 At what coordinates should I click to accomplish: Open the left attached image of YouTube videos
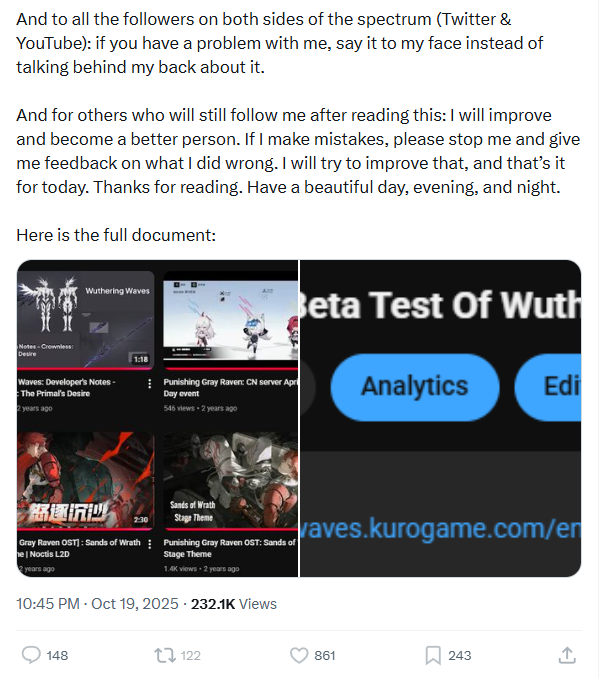coord(157,418)
